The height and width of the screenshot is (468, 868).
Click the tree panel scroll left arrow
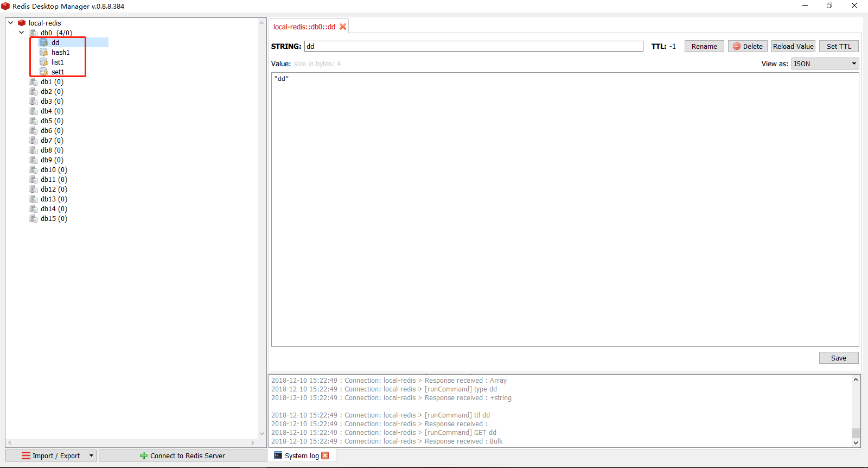[x=10, y=442]
